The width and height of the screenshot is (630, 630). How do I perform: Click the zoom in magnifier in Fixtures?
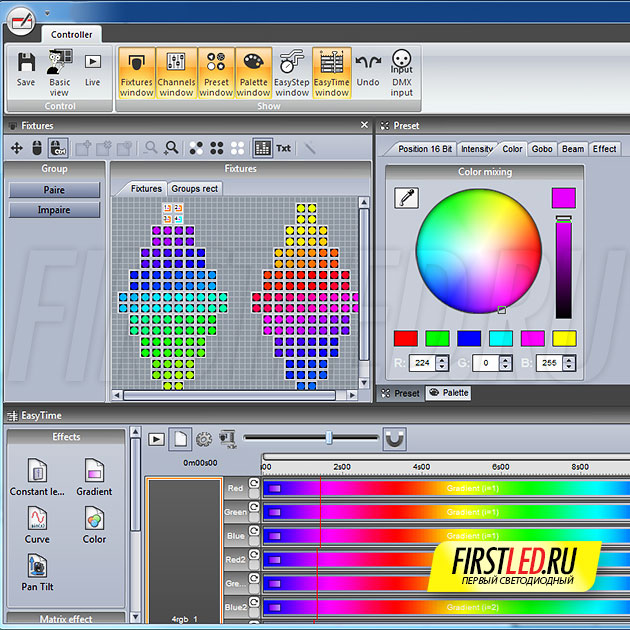pos(171,148)
